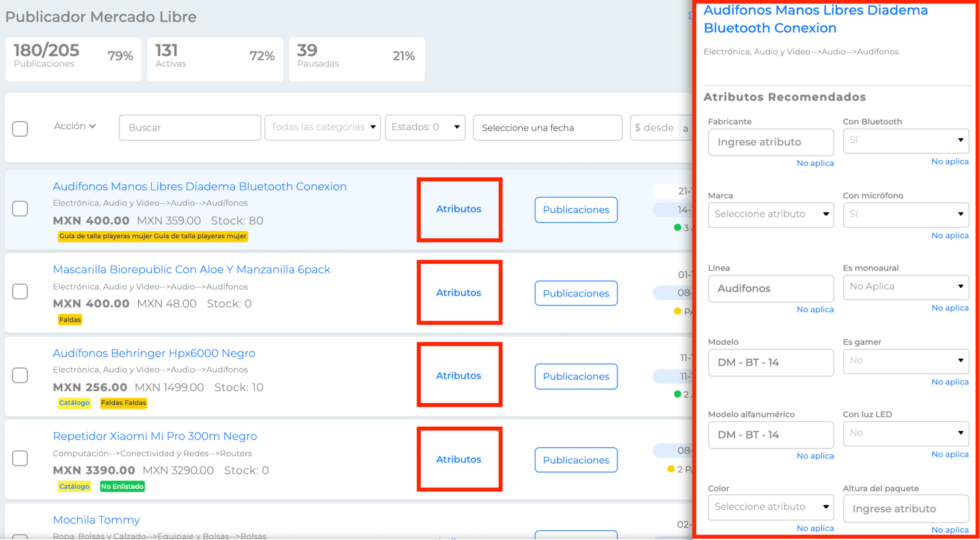This screenshot has width=980, height=540.
Task: Expand the Con Bluetooth dropdown
Action: 906,141
